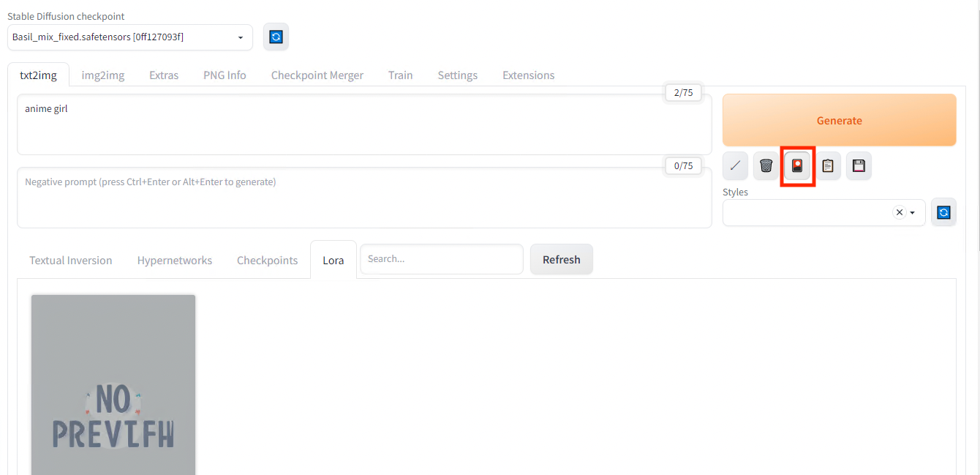Apply selected styles with the clipboard icon
This screenshot has width=980, height=475.
(x=828, y=166)
